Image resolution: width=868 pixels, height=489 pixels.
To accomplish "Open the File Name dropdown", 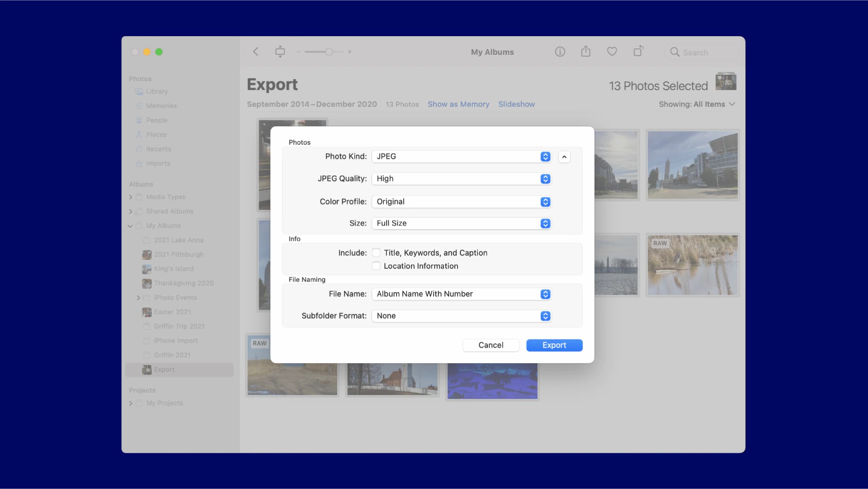I will pyautogui.click(x=461, y=294).
